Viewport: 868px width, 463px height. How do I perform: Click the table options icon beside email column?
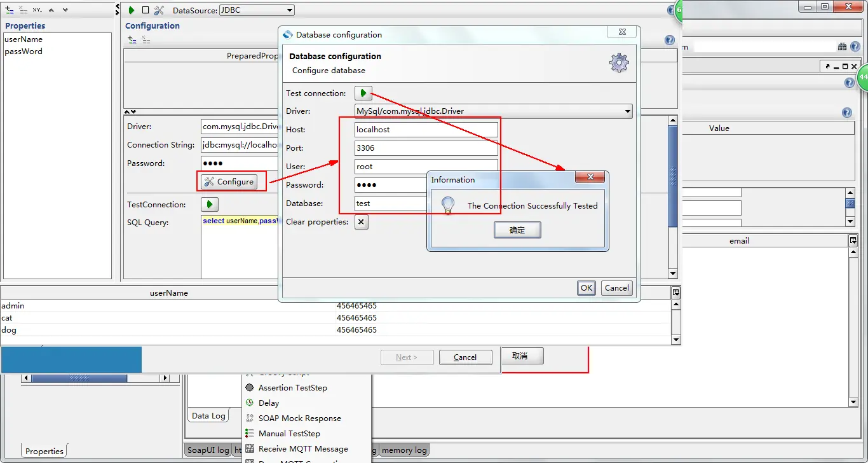click(x=853, y=240)
